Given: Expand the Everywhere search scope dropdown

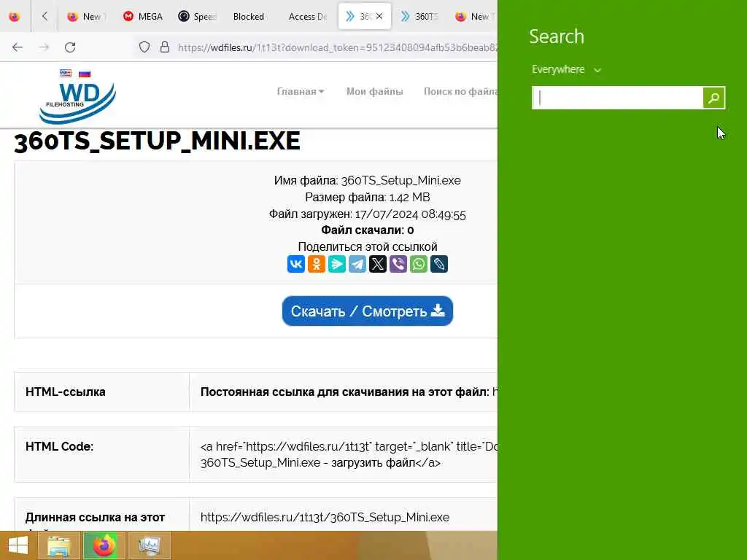Looking at the screenshot, I should 566,69.
